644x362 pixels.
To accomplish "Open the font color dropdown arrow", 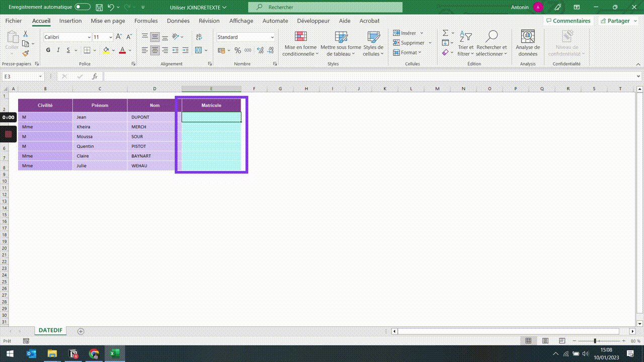I will click(129, 50).
